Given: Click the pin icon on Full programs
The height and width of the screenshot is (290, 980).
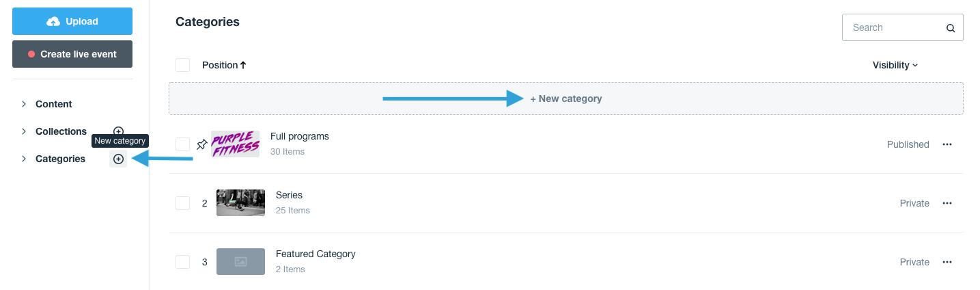Looking at the screenshot, I should point(201,144).
